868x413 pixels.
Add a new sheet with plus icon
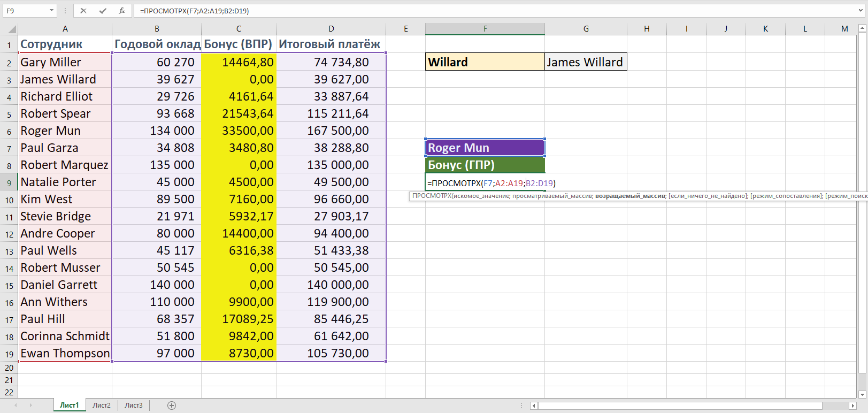tap(172, 406)
